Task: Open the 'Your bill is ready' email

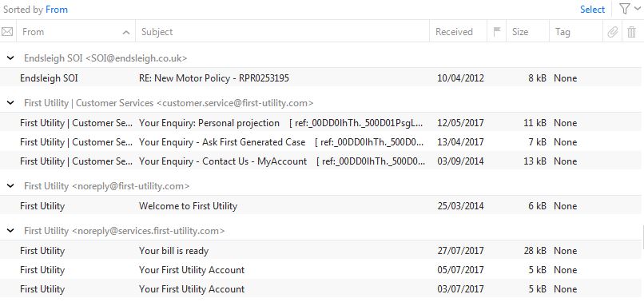Action: click(320, 251)
